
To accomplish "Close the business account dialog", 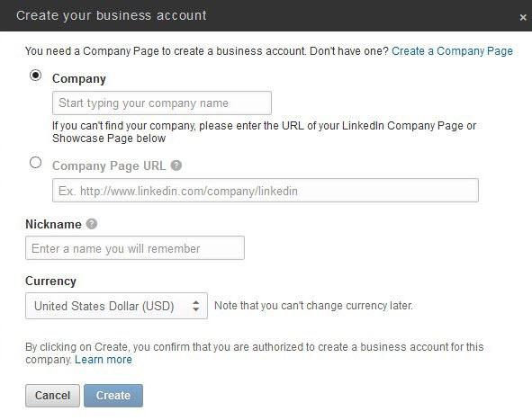I will (523, 17).
